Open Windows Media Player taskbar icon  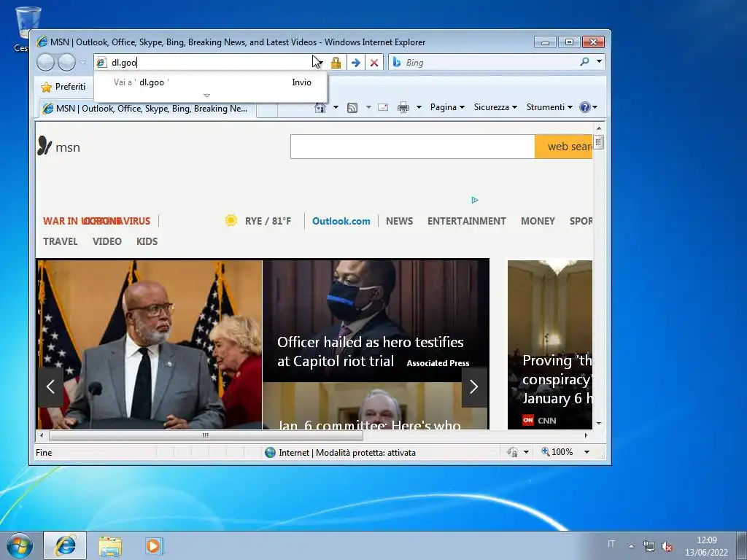tap(154, 546)
